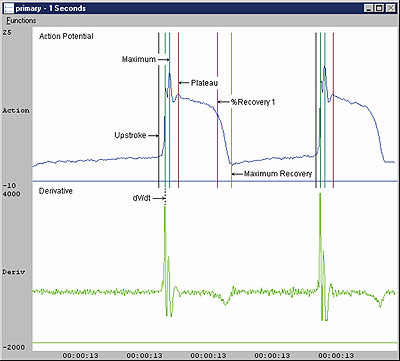The image size is (400, 361).
Task: Click the Derivative scale value -2000
Action: 14,347
